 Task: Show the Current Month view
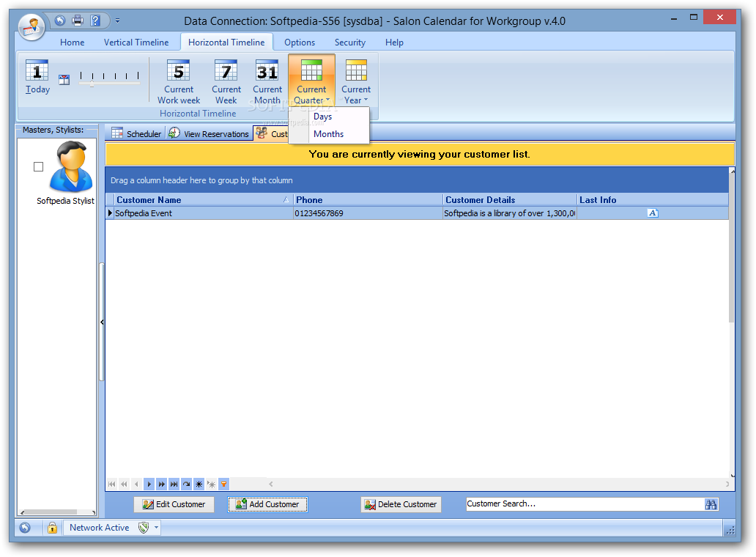tap(267, 81)
